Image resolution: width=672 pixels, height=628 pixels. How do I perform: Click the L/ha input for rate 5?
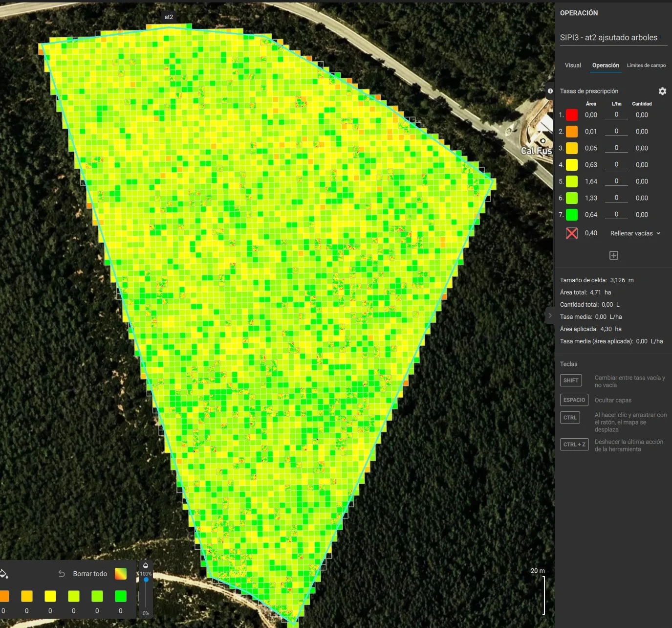pos(616,181)
